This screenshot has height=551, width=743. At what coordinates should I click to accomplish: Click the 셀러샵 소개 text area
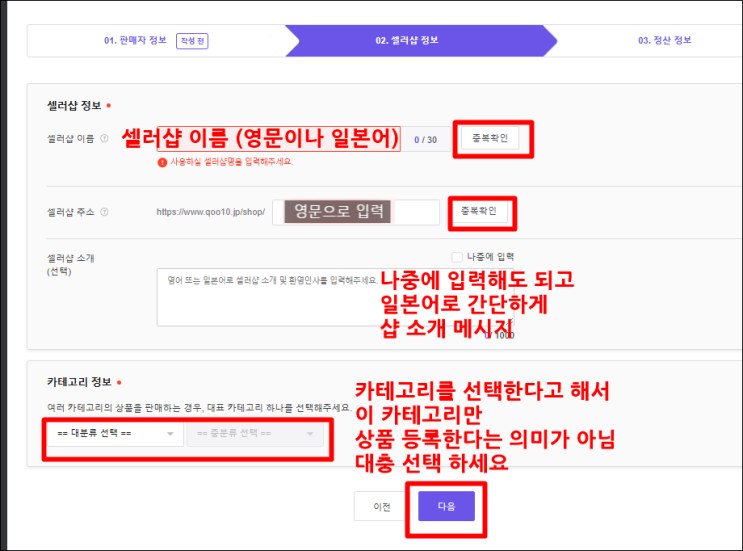pos(335,297)
